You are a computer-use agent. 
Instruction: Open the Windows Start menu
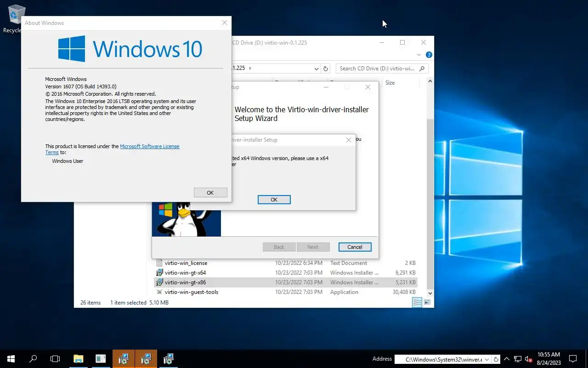pos(11,359)
